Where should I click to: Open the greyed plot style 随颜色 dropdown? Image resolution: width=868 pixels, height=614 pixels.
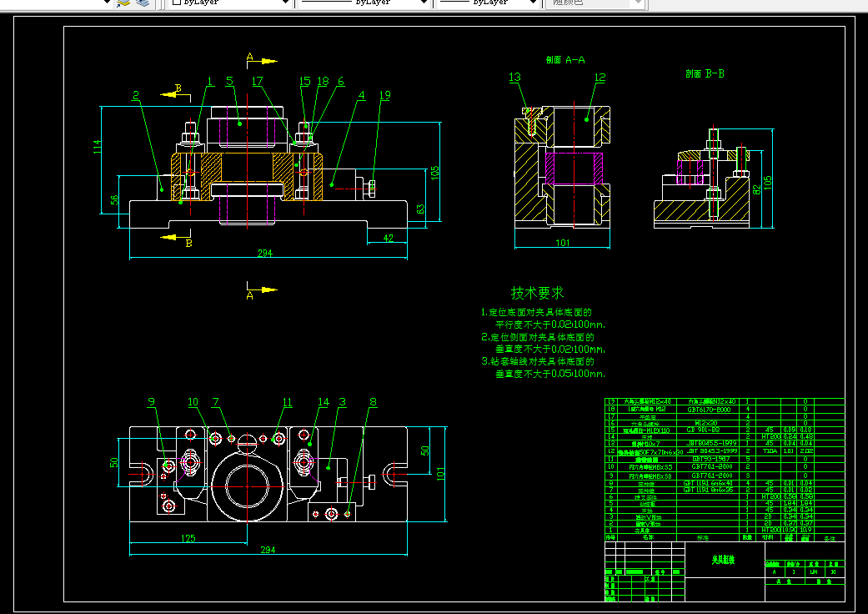tap(595, 3)
